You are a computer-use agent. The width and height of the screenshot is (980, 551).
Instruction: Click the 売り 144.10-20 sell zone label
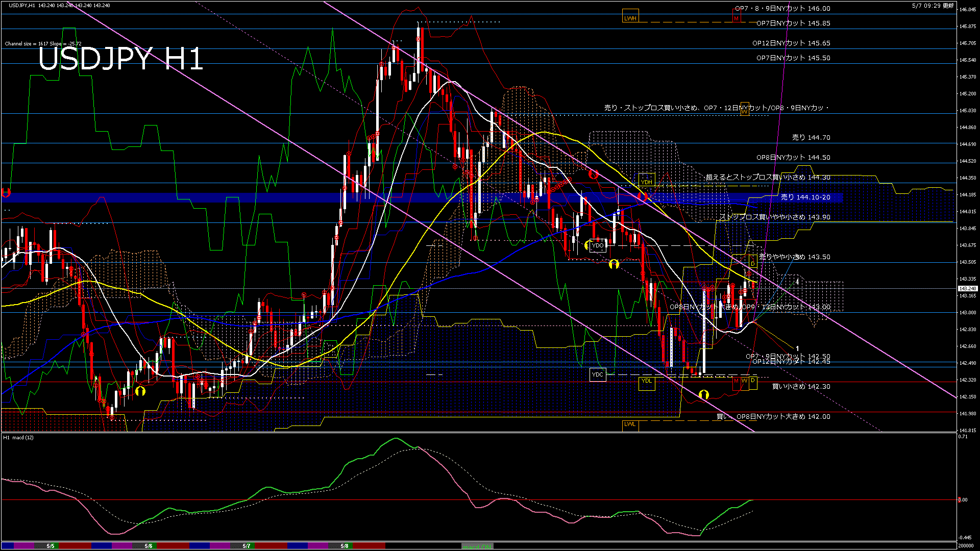[x=805, y=197]
